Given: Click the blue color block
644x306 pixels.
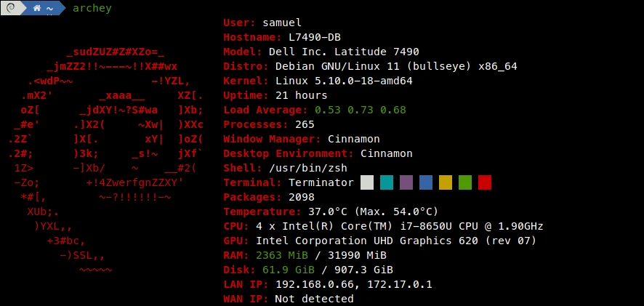Looking at the screenshot, I should pos(426,182).
